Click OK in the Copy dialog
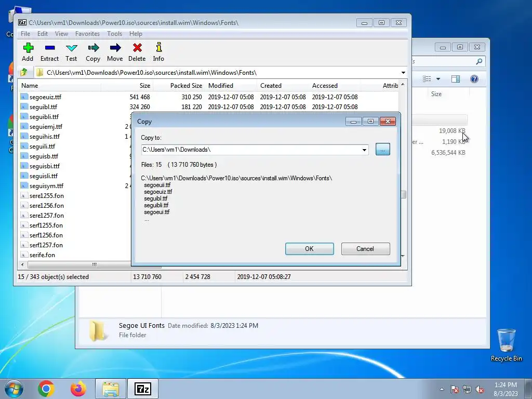 coord(310,249)
